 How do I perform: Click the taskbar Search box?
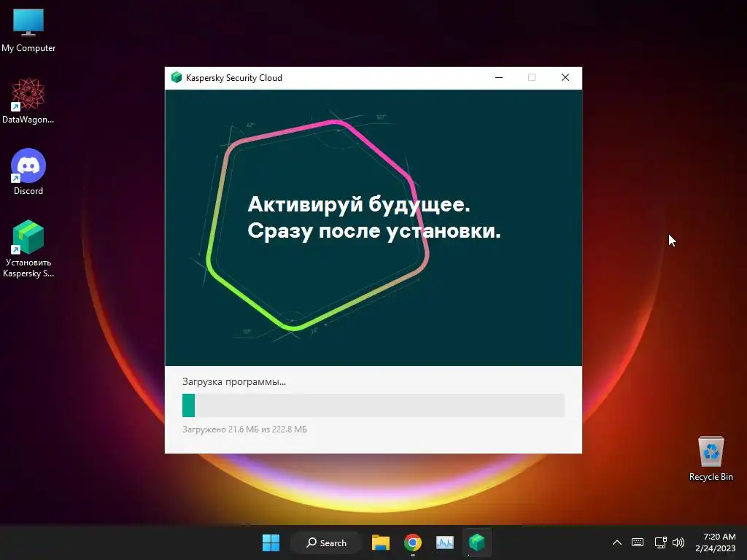326,542
